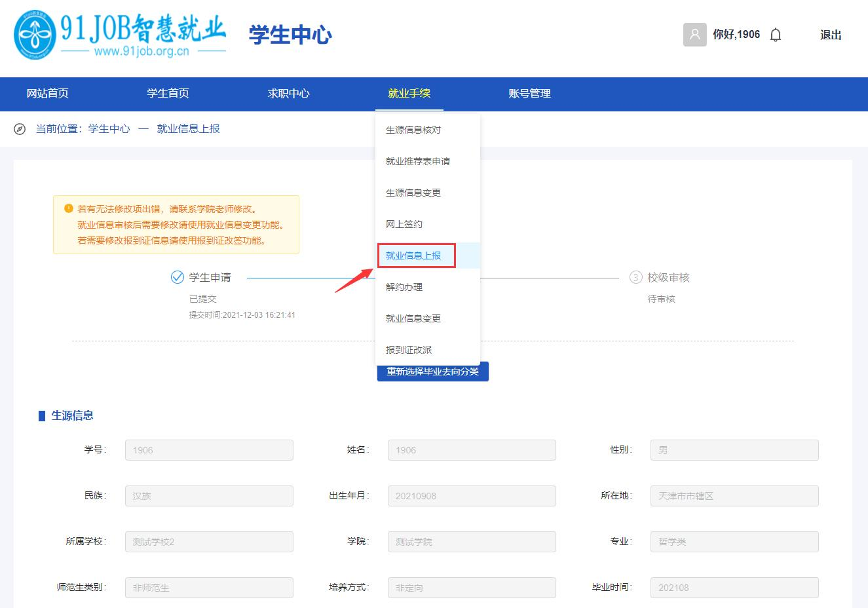
Task: Click the user avatar icon
Action: (694, 35)
